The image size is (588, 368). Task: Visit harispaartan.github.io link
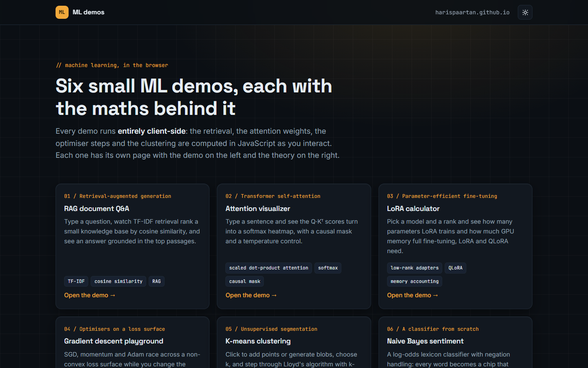[x=472, y=12]
